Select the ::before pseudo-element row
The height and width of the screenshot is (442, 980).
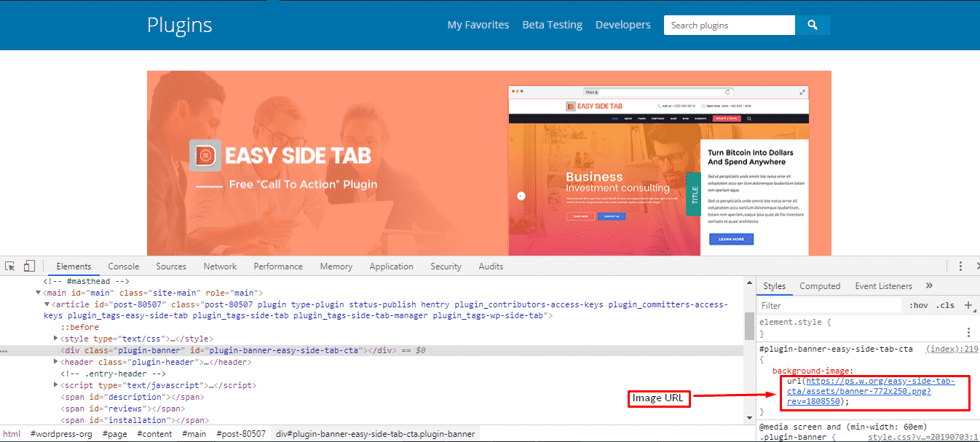(x=79, y=327)
